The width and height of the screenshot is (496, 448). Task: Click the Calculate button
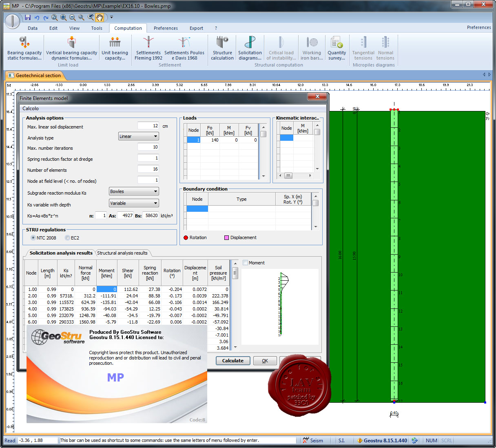(x=233, y=361)
